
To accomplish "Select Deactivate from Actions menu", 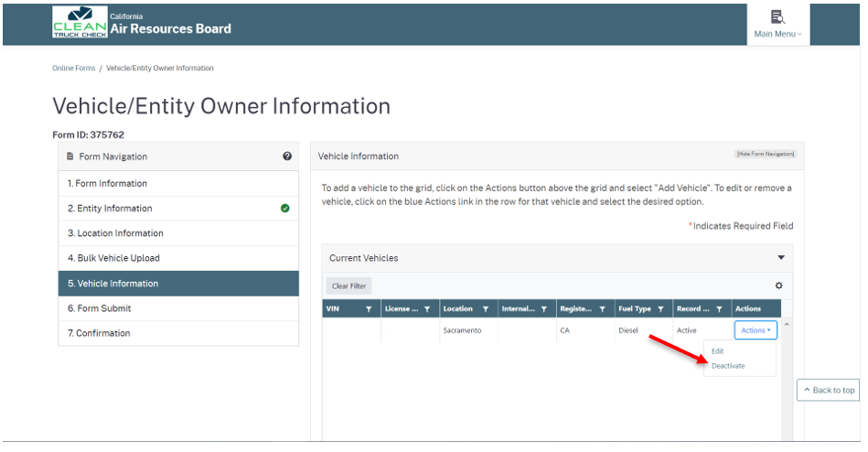I will [x=728, y=366].
